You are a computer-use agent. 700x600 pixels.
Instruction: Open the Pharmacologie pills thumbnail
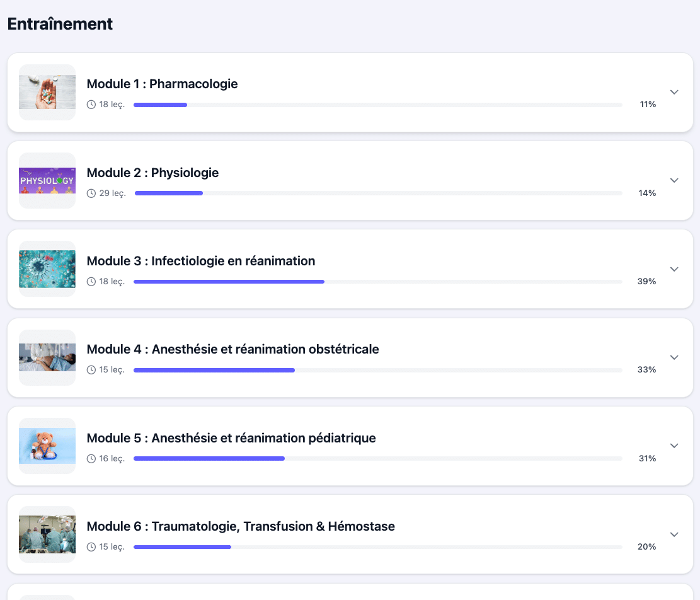(x=47, y=93)
